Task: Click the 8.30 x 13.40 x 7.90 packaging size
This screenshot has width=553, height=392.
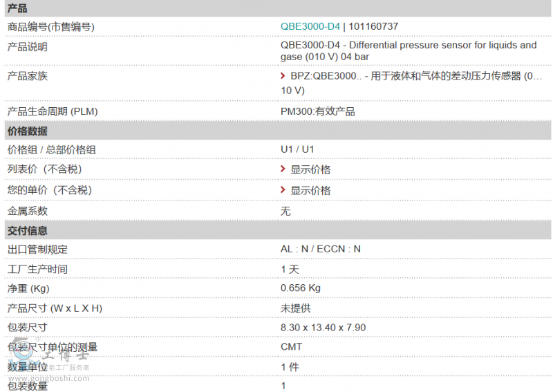Action: pyautogui.click(x=323, y=327)
